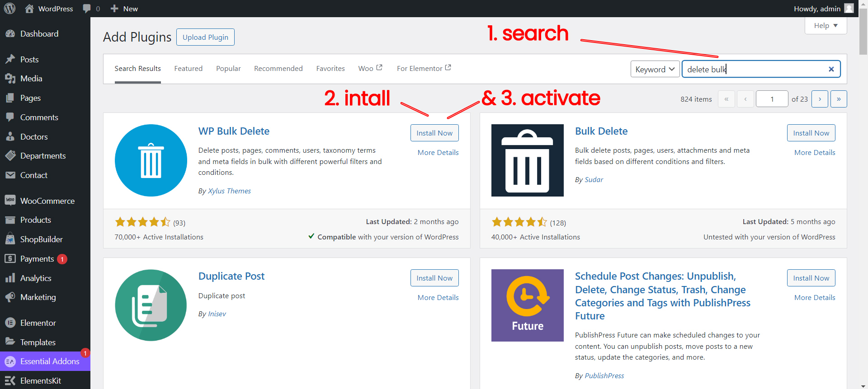Click the WooCommerce icon in the sidebar
This screenshot has height=389, width=868.
tap(10, 201)
